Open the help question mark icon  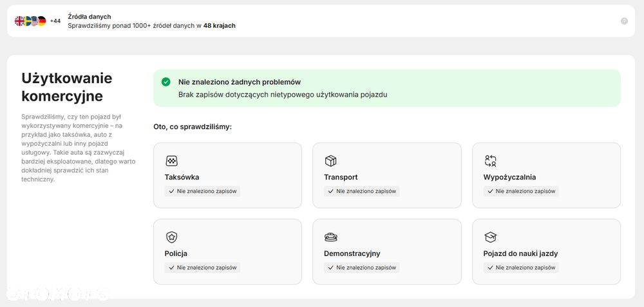pyautogui.click(x=624, y=21)
